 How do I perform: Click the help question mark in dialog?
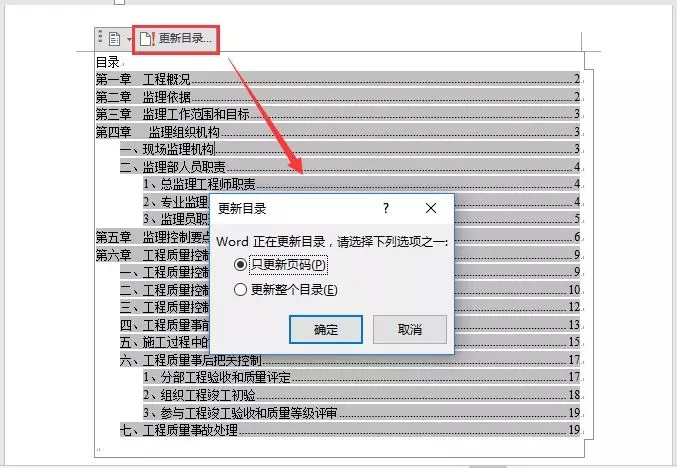(386, 209)
